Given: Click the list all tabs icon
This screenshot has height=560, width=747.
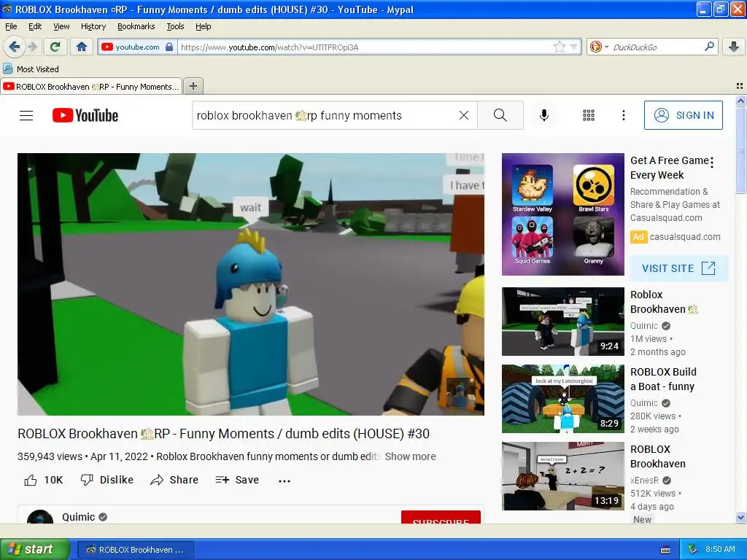Looking at the screenshot, I should tap(740, 86).
